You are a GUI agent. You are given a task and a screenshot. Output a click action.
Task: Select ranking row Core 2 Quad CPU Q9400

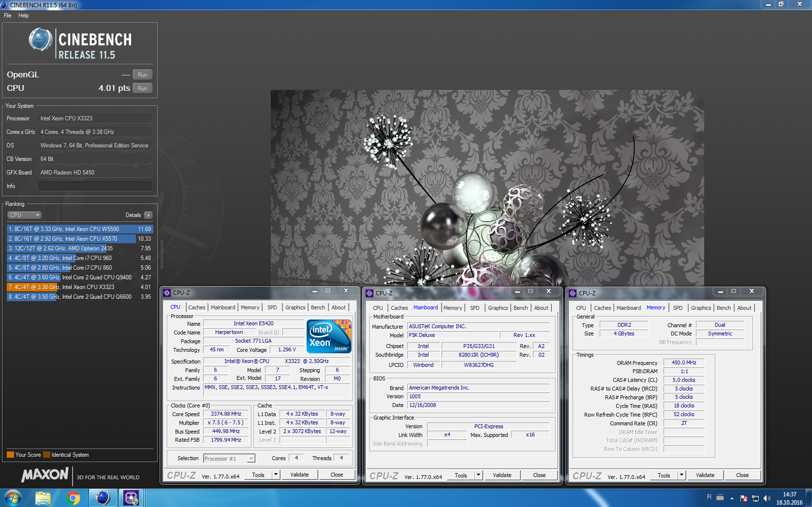pos(80,277)
